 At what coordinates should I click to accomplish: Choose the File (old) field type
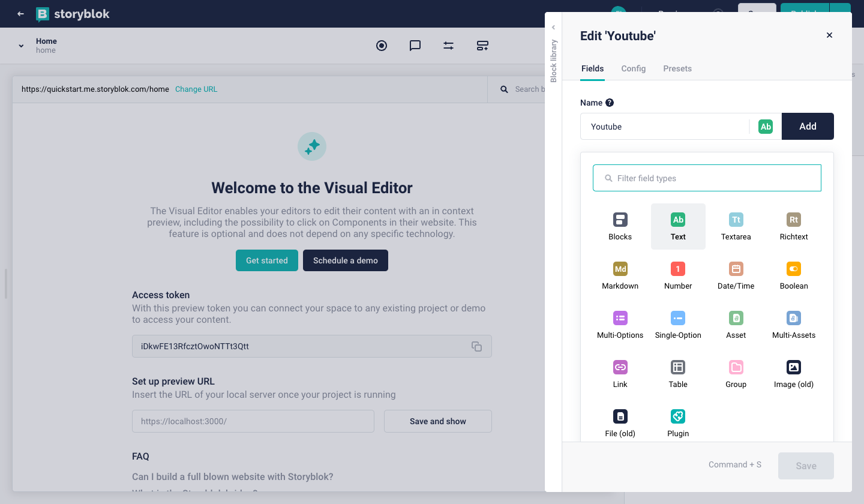[x=620, y=423]
